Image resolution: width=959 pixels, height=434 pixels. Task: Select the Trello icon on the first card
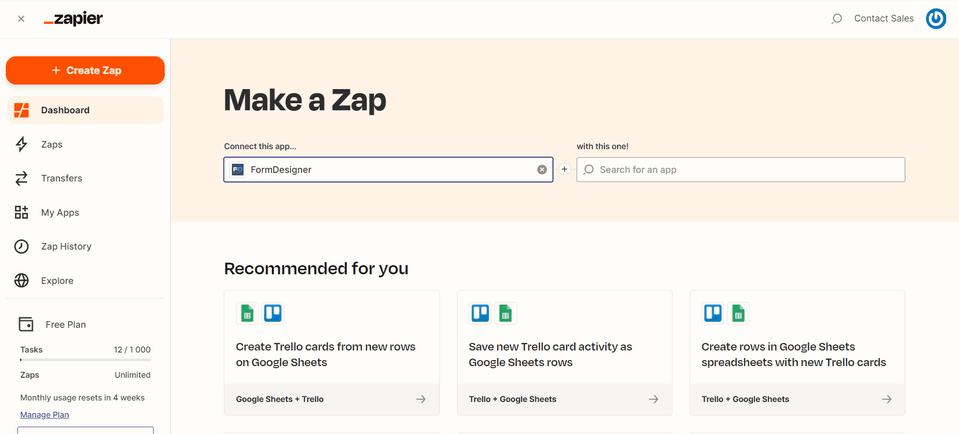[273, 313]
